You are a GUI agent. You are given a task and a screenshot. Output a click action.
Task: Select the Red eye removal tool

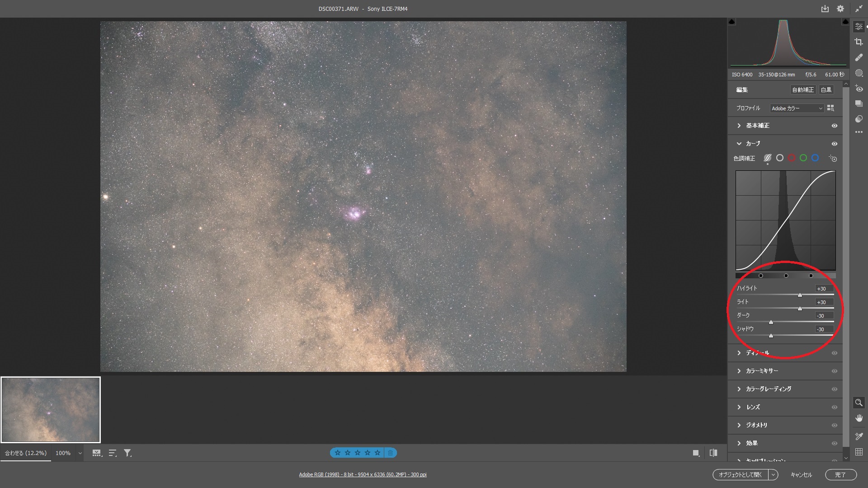click(859, 89)
